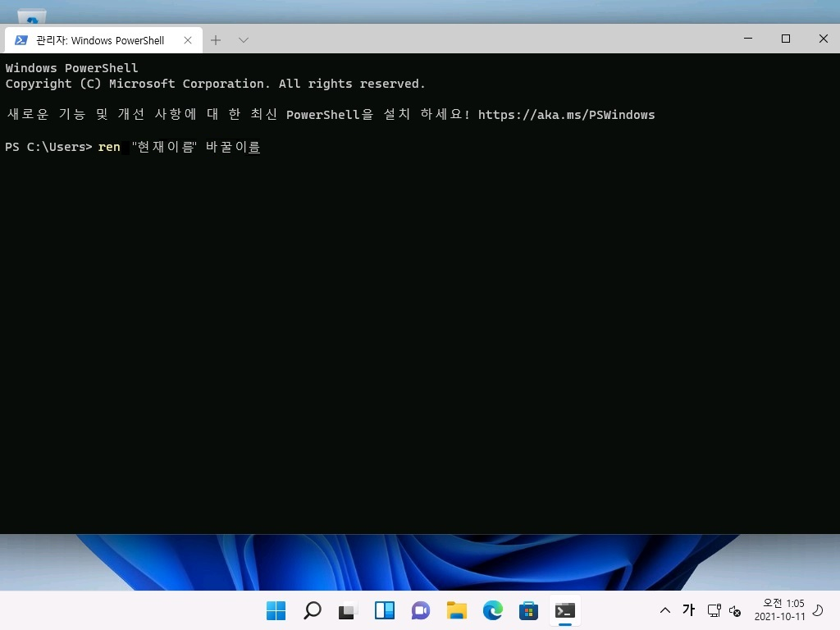Maximize the terminal window

[x=785, y=39]
